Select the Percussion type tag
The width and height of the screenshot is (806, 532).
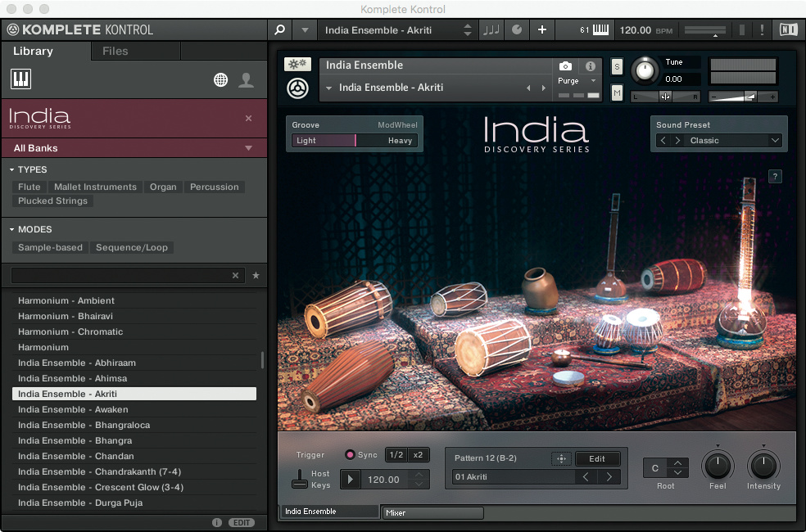point(214,187)
